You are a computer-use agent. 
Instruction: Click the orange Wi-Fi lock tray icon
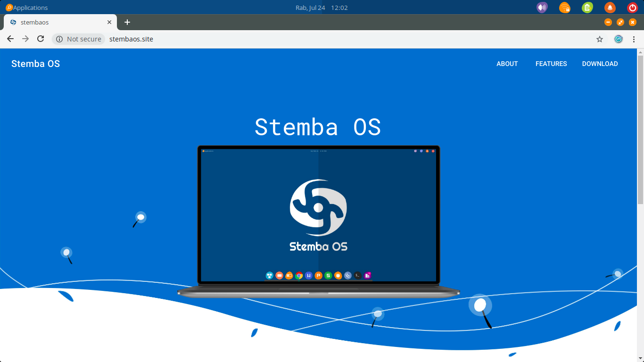(x=564, y=8)
